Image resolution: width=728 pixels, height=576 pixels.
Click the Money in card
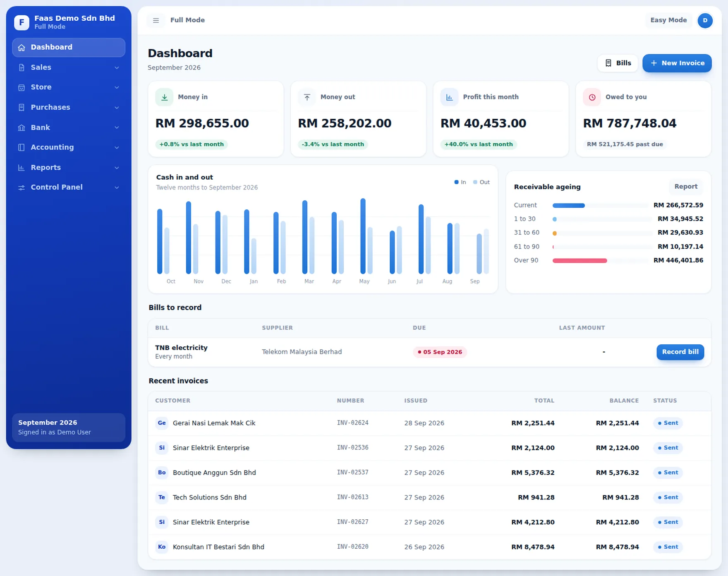[216, 119]
